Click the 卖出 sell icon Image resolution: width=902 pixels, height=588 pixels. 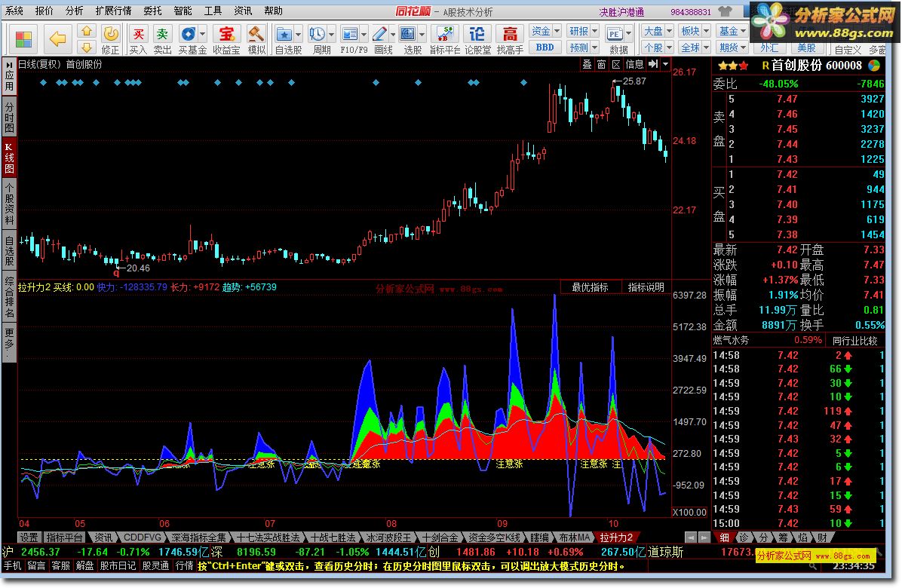click(x=163, y=35)
